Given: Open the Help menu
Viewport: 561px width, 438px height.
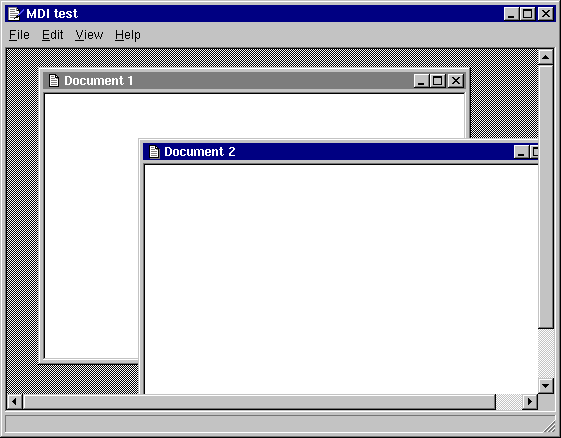Looking at the screenshot, I should coord(128,35).
